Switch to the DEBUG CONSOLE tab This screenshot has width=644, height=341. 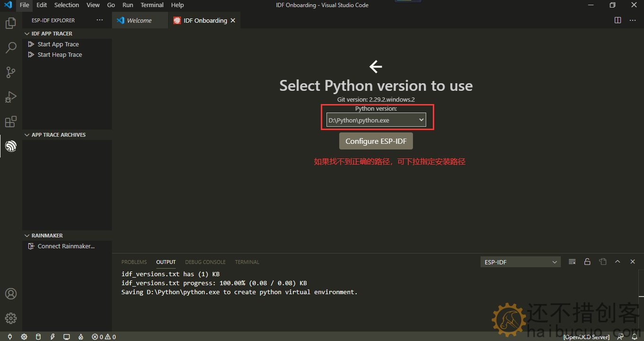(206, 262)
